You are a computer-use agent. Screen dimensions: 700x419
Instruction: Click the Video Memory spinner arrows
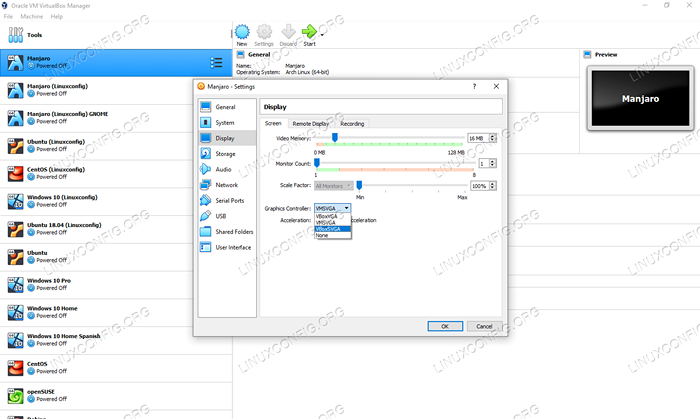tap(493, 138)
